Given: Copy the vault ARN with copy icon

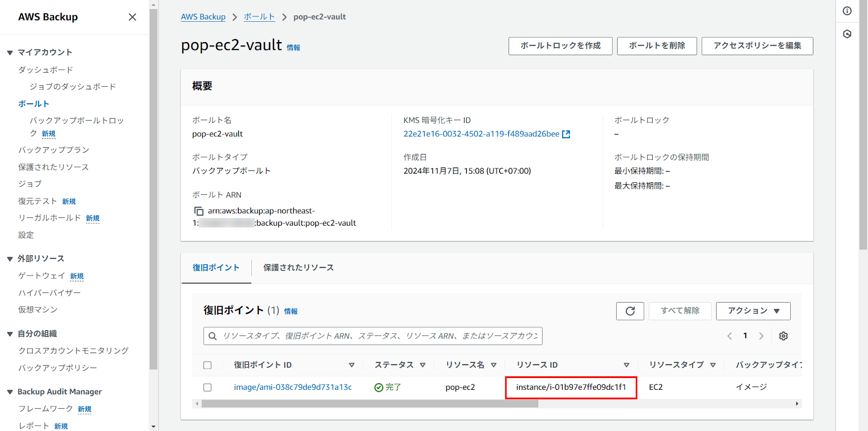Looking at the screenshot, I should pos(199,211).
